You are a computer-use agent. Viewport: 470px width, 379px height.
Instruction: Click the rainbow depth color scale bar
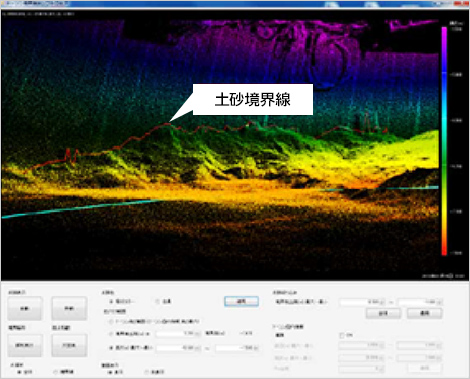[444, 141]
